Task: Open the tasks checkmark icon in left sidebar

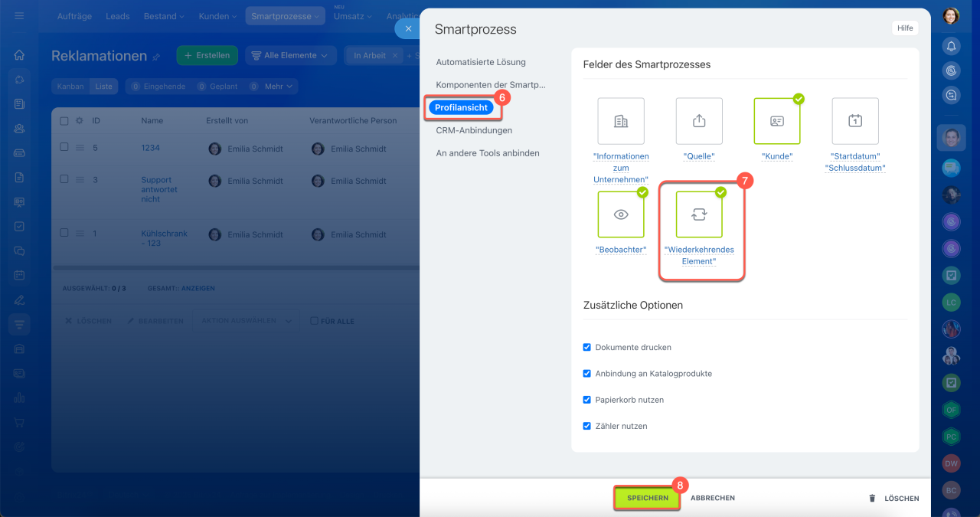Action: click(19, 226)
